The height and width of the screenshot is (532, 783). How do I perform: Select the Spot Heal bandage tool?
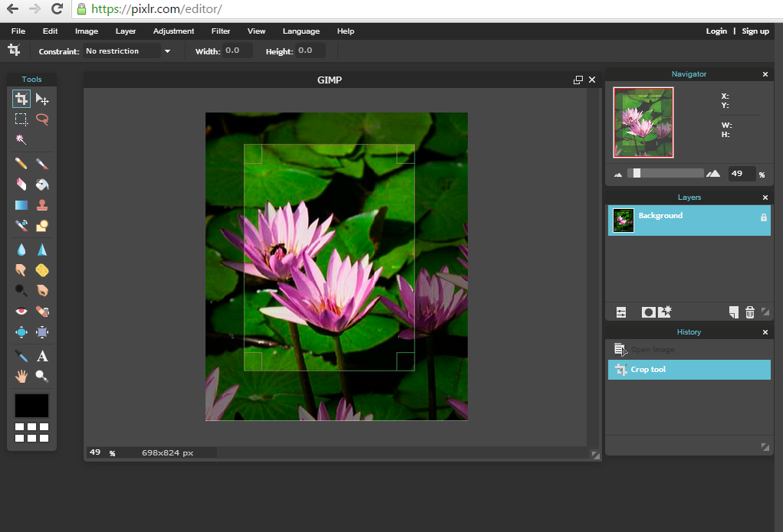coord(42,312)
